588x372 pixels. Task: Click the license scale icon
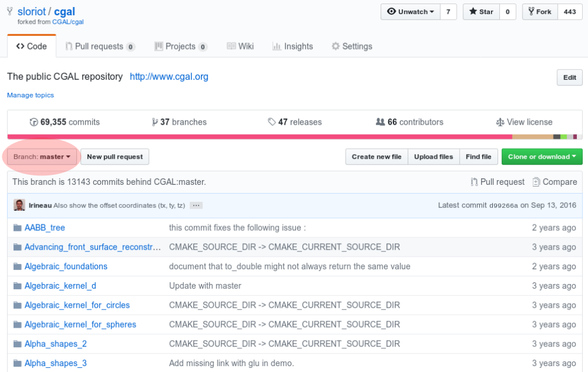500,122
